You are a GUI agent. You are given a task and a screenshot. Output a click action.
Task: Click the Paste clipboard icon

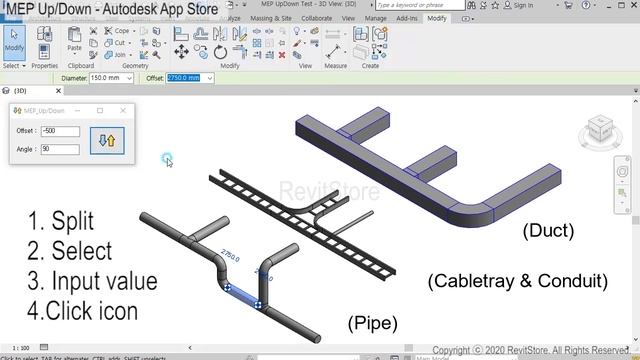coord(74,35)
